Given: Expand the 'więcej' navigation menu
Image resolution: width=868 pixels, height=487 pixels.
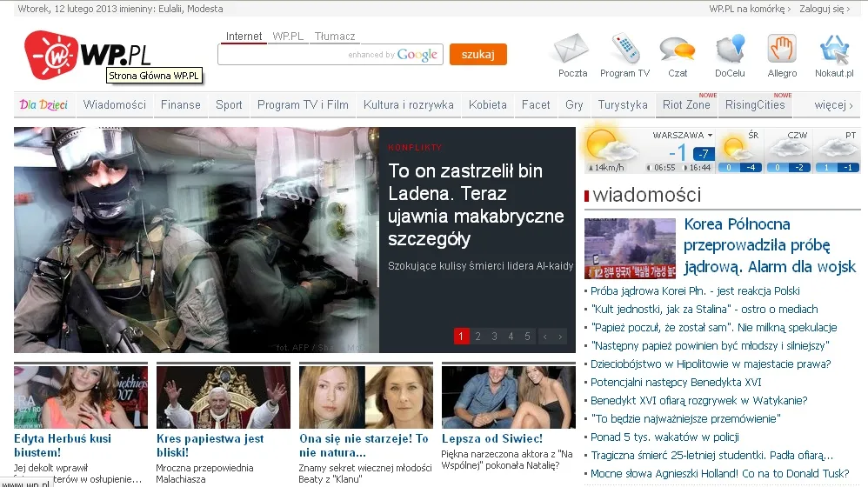Looking at the screenshot, I should (x=832, y=105).
